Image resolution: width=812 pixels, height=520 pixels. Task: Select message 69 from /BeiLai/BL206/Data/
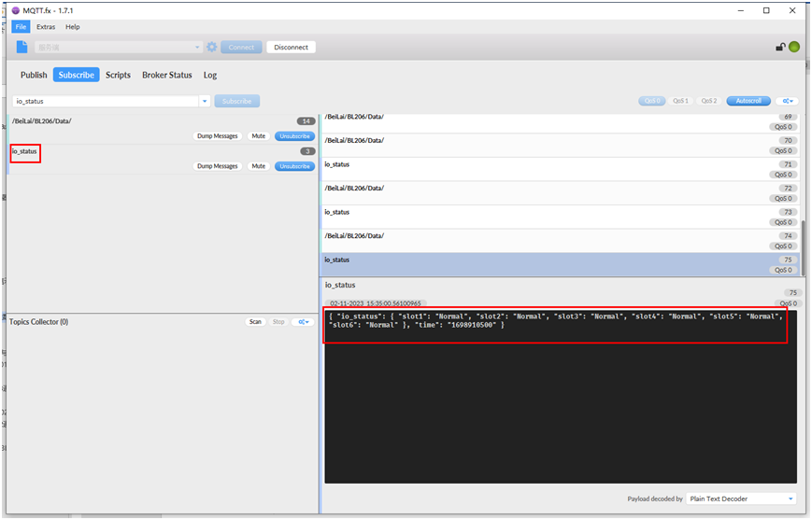[560, 121]
